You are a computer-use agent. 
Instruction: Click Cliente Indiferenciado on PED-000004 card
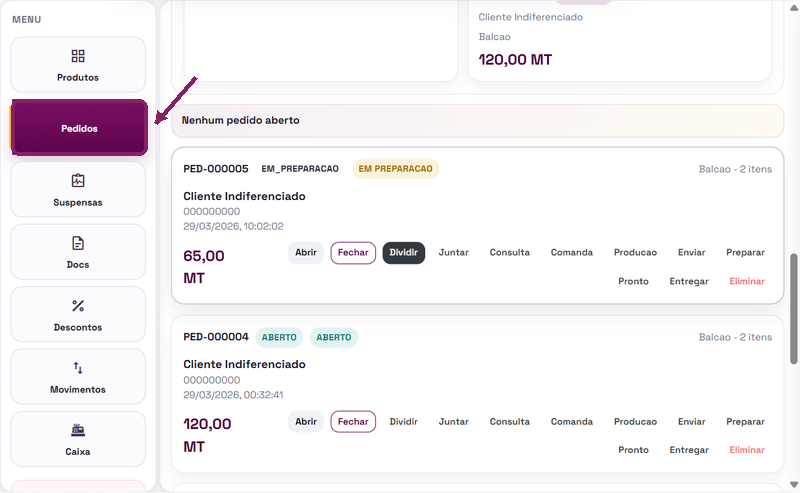click(244, 364)
